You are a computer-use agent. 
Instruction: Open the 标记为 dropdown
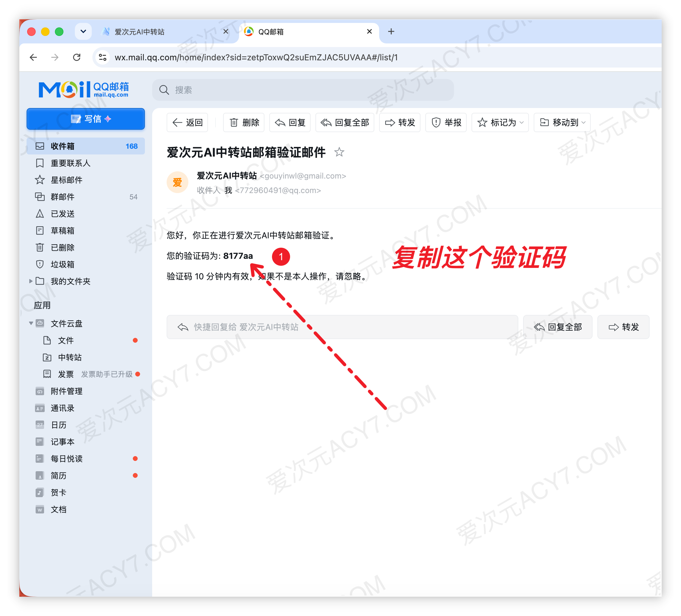click(500, 122)
